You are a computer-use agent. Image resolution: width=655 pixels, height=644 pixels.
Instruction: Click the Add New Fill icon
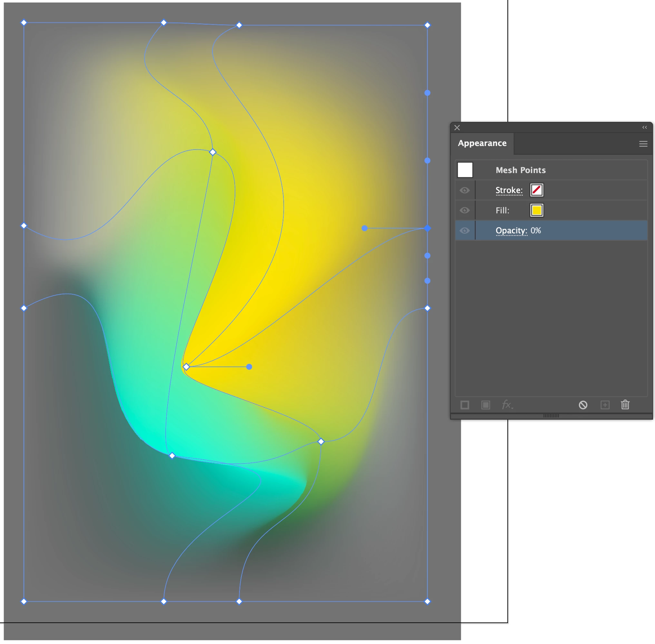pyautogui.click(x=485, y=405)
